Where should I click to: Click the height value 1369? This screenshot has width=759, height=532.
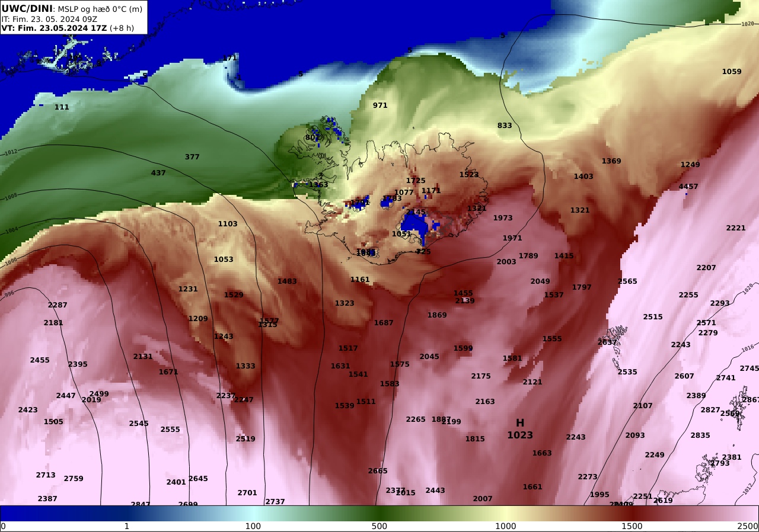(x=611, y=161)
